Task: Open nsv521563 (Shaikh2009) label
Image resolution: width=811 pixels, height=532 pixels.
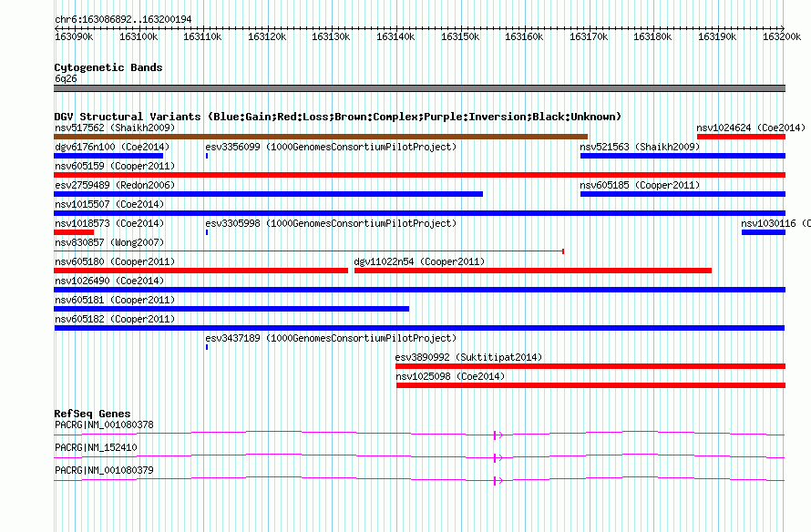Action: [x=640, y=147]
